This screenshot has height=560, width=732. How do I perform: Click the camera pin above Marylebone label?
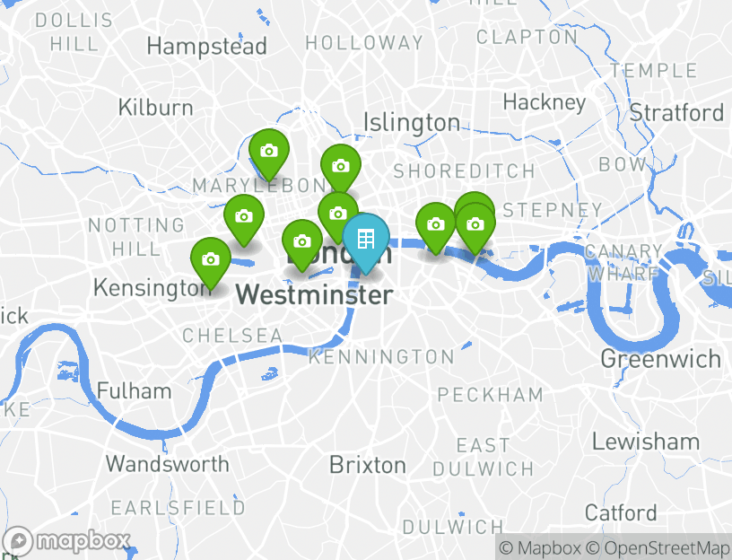269,153
